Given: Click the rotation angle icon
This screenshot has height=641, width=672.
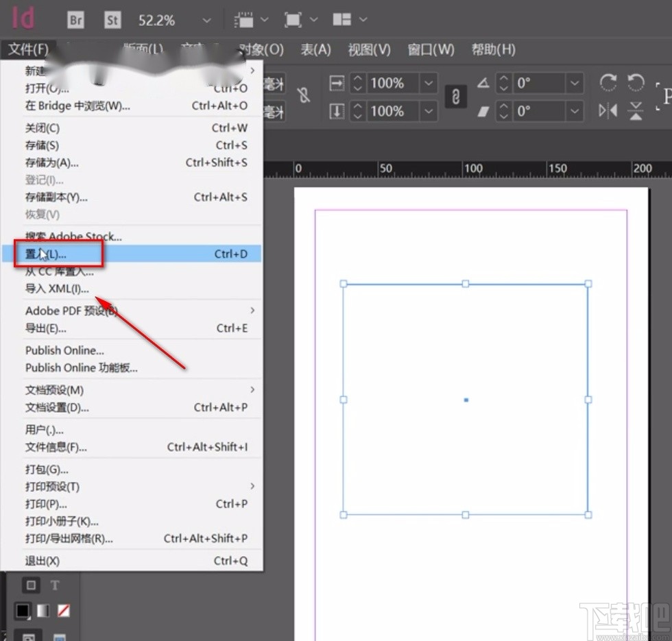Looking at the screenshot, I should pos(483,82).
